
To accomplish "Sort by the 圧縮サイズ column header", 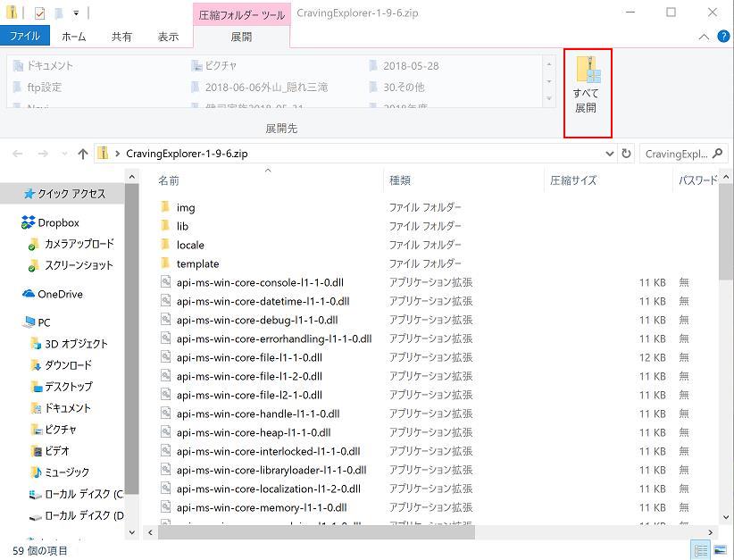I will click(x=573, y=180).
